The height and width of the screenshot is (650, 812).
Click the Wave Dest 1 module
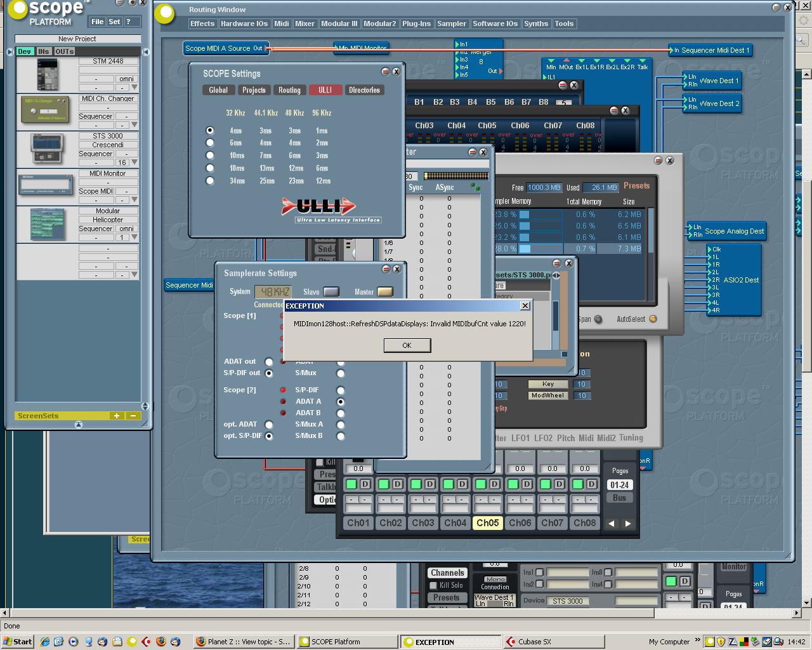click(713, 81)
